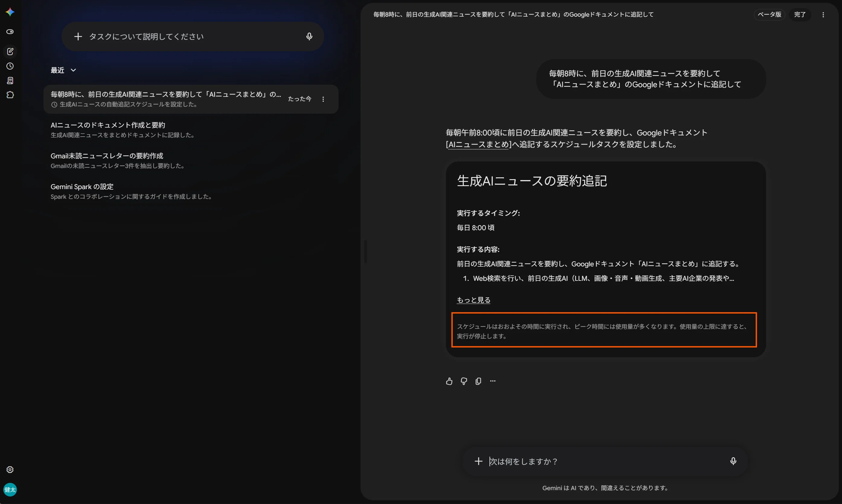This screenshot has height=504, width=842.
Task: Click the 実行するタイミング: label
Action: 488,213
